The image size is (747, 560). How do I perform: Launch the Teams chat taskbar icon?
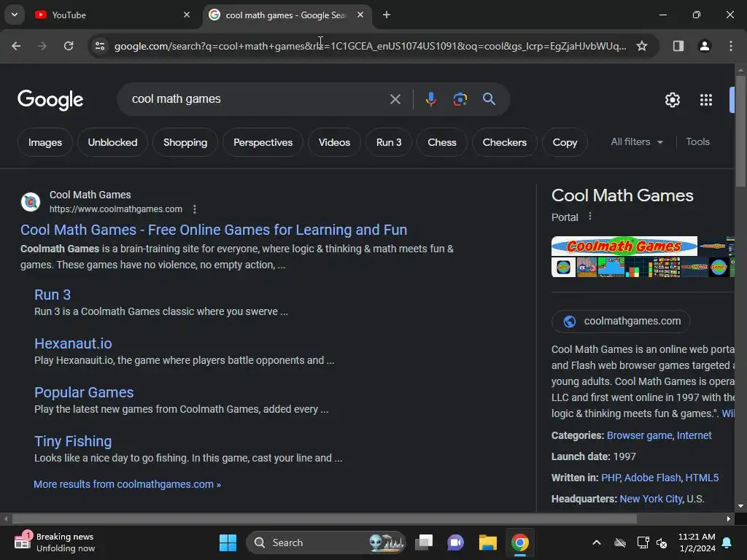coord(455,542)
